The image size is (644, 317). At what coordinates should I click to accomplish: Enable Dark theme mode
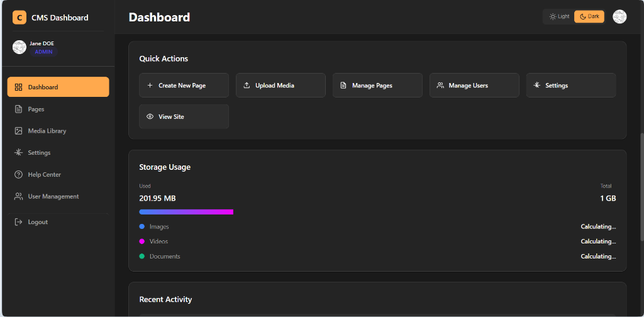point(589,16)
